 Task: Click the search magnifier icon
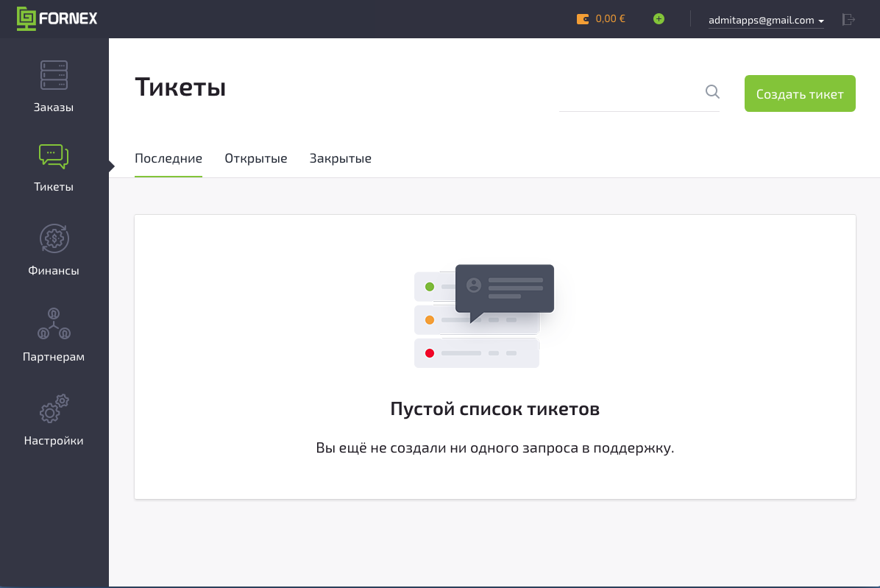(711, 91)
